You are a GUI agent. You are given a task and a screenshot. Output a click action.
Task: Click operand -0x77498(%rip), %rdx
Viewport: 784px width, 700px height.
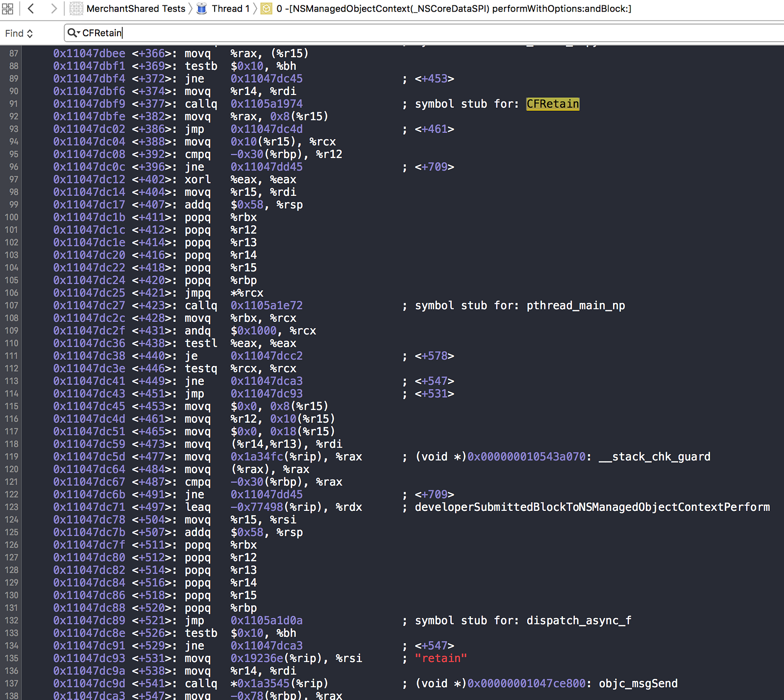coord(296,507)
